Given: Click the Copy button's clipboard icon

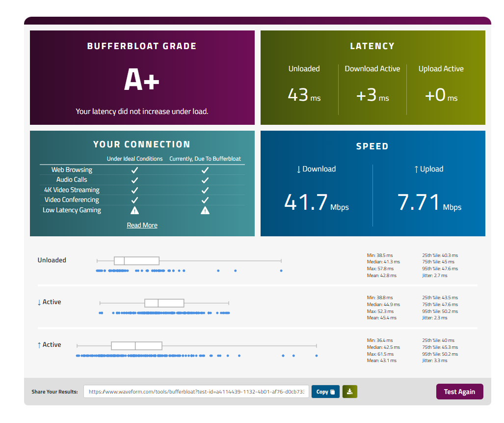Looking at the screenshot, I should [x=333, y=392].
